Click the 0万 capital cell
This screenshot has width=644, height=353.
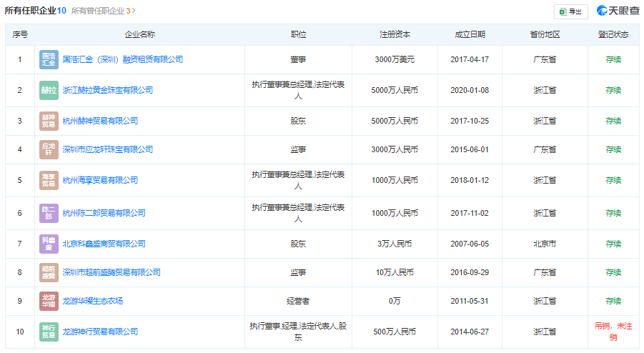tap(395, 302)
